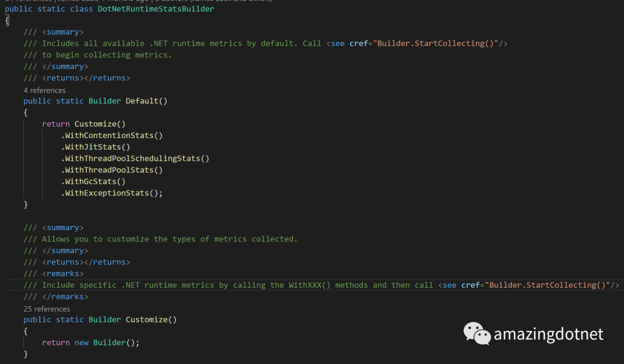This screenshot has height=364, width=624.
Task: Click the Default() method name declaration
Action: [x=146, y=101]
